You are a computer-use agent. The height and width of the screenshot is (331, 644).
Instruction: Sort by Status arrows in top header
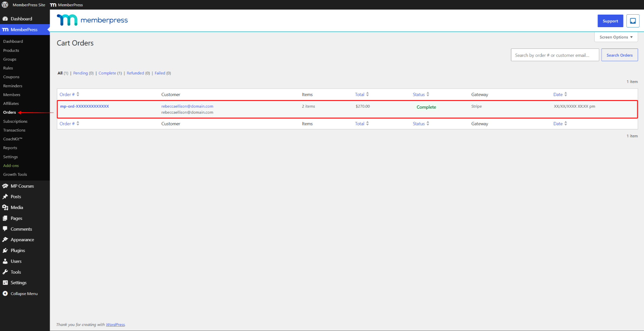pyautogui.click(x=428, y=94)
